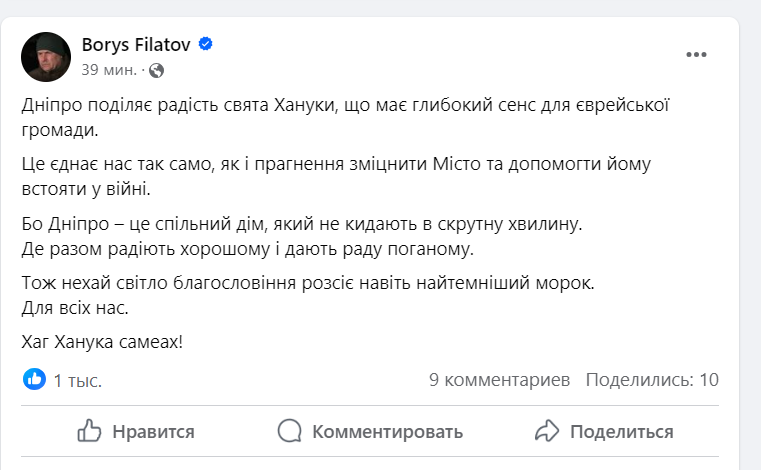Click the text "Хаг Ханука самеах!"
This screenshot has width=761, height=470.
point(102,342)
